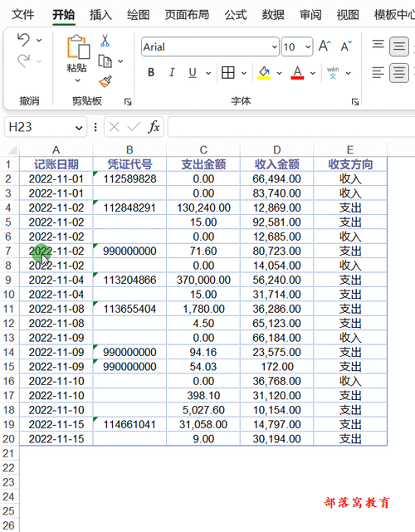Open borders dropdown arrow
Image resolution: width=415 pixels, height=532 pixels.
tap(244, 73)
